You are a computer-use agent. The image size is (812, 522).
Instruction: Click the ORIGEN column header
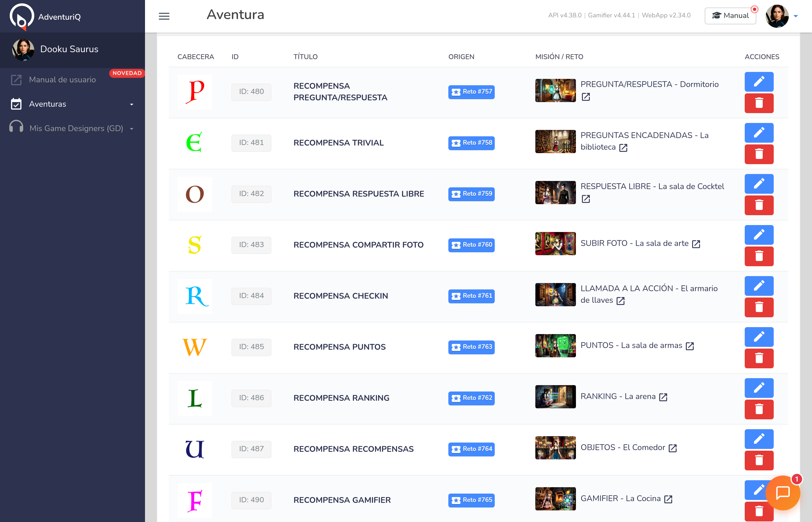461,57
